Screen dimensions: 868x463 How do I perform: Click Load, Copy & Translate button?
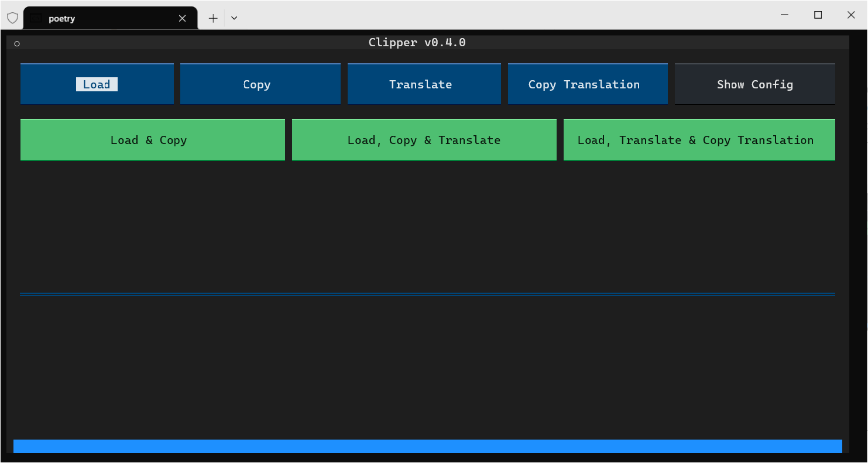coord(424,140)
